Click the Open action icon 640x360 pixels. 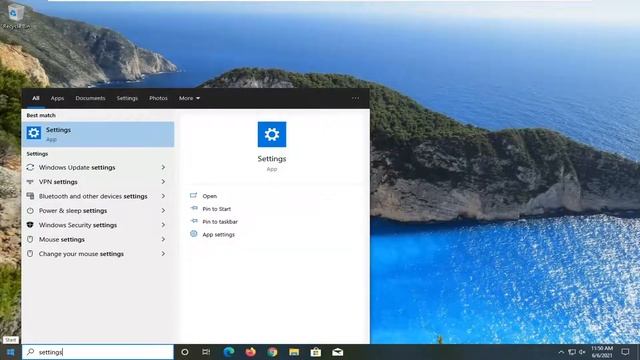193,196
